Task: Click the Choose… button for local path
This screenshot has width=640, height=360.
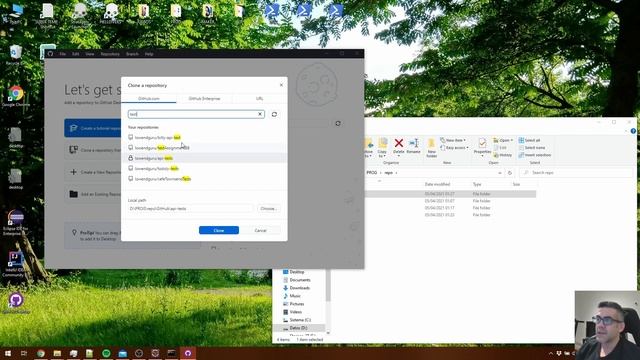Action: coord(269,209)
